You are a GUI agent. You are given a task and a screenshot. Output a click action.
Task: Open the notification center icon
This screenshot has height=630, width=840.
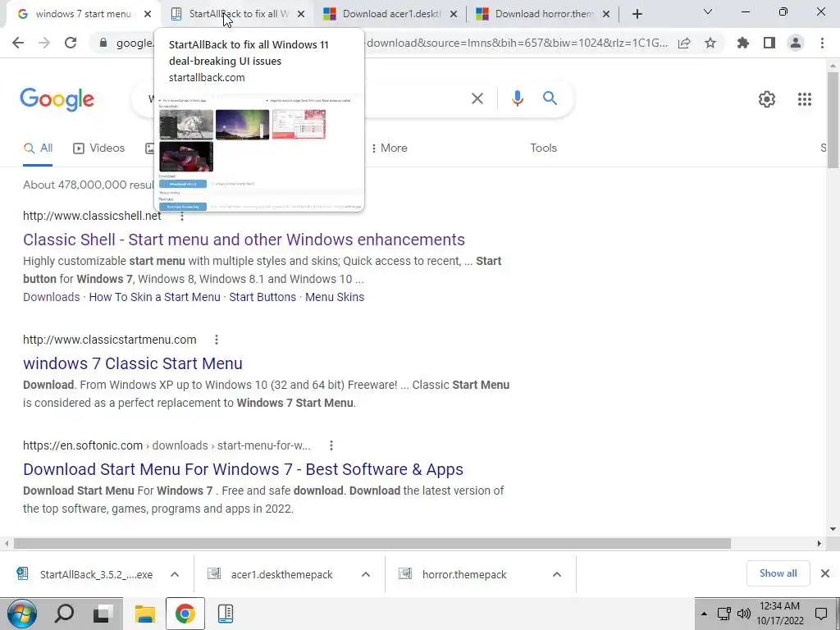pyautogui.click(x=820, y=614)
